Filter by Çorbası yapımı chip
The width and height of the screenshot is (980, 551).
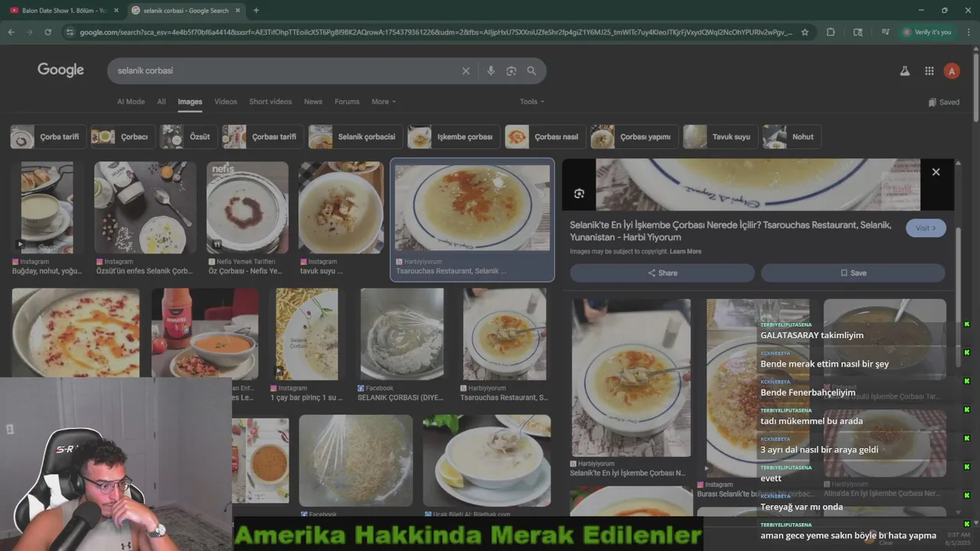[x=634, y=137]
